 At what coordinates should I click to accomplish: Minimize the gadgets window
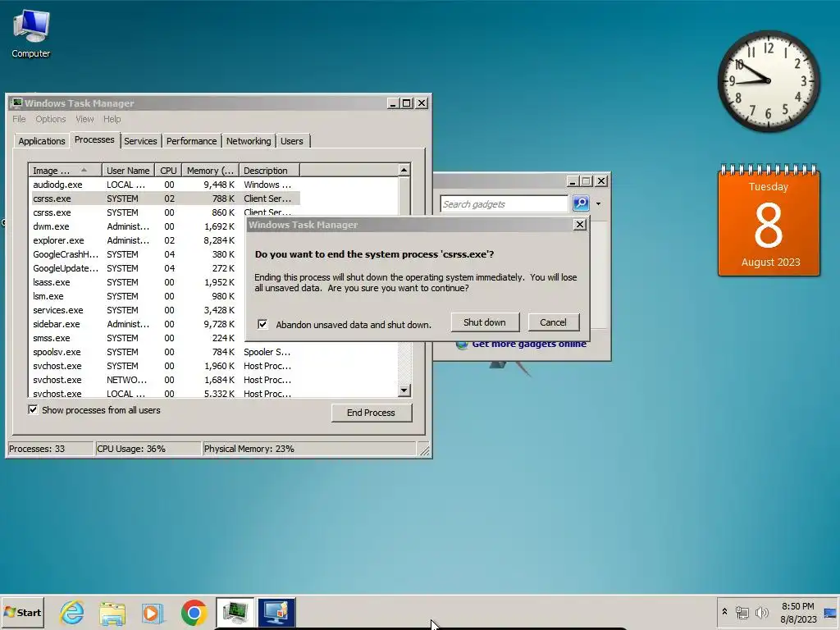pyautogui.click(x=572, y=181)
